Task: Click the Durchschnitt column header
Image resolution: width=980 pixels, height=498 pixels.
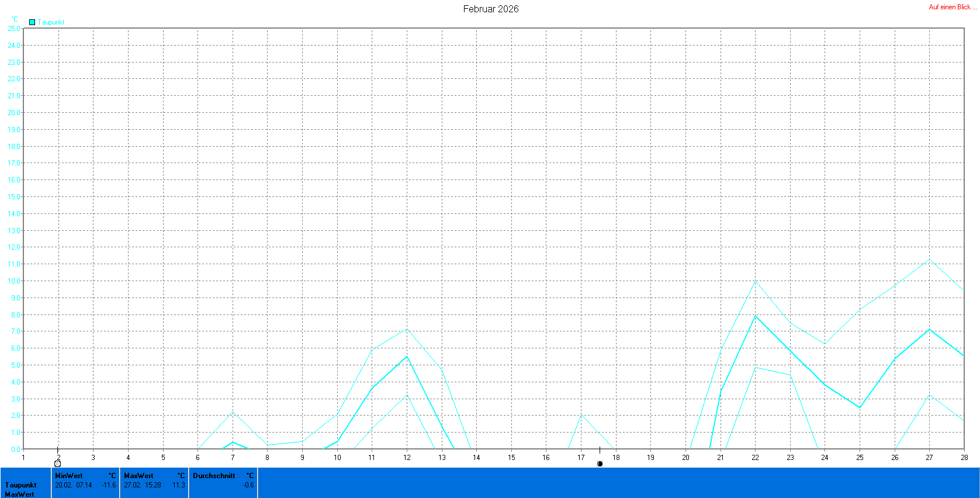Action: 214,476
